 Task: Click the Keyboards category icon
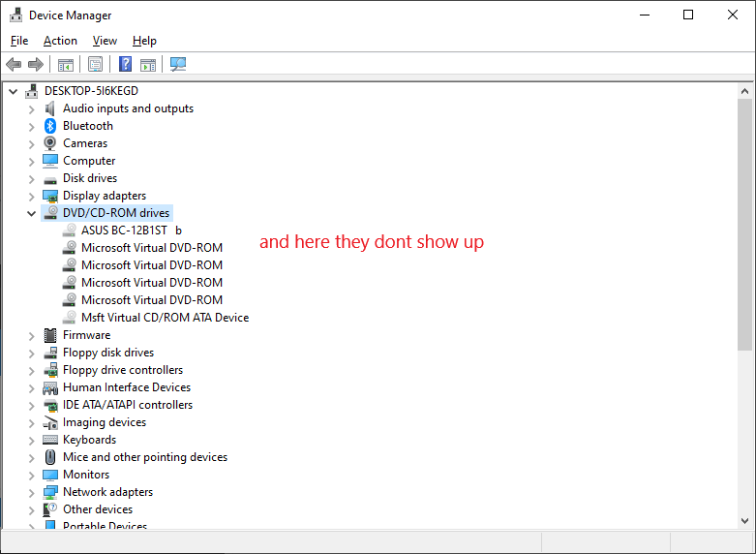[50, 440]
